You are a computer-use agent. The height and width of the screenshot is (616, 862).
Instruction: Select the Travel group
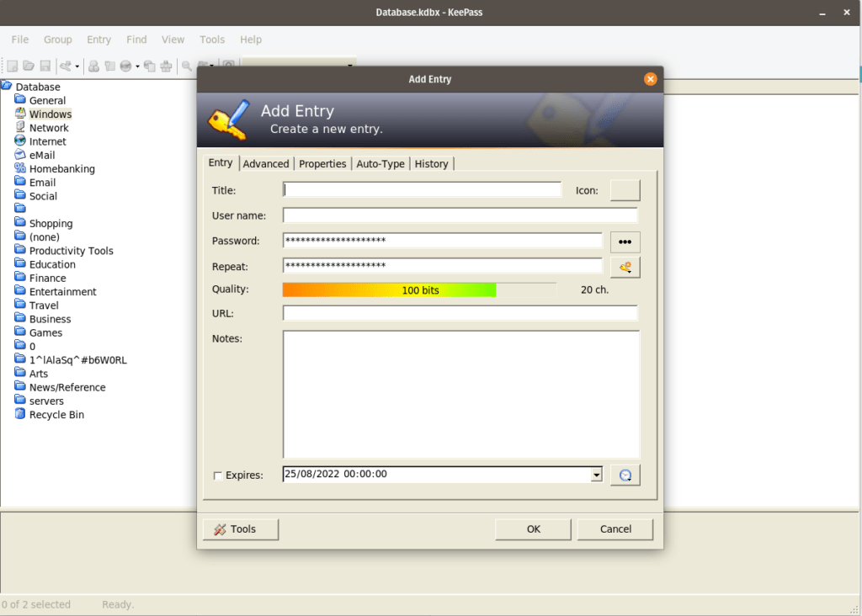(x=44, y=305)
